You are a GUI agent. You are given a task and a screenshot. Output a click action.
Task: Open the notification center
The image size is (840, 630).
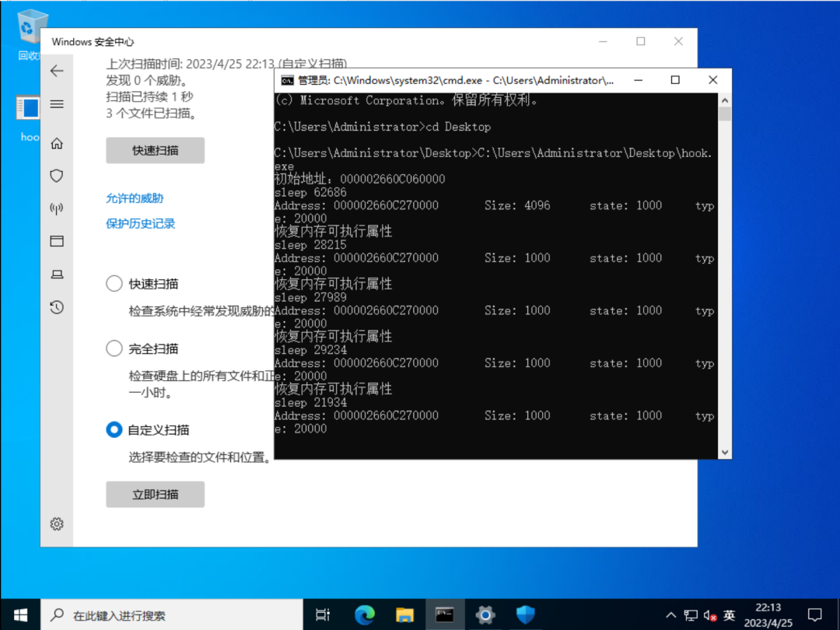coord(815,615)
